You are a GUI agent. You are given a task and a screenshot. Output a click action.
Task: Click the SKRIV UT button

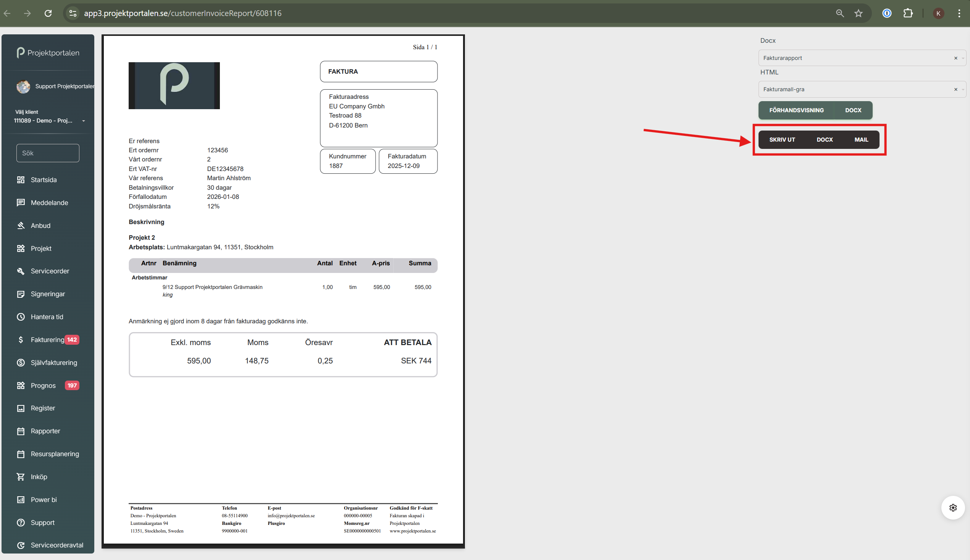[x=782, y=140]
